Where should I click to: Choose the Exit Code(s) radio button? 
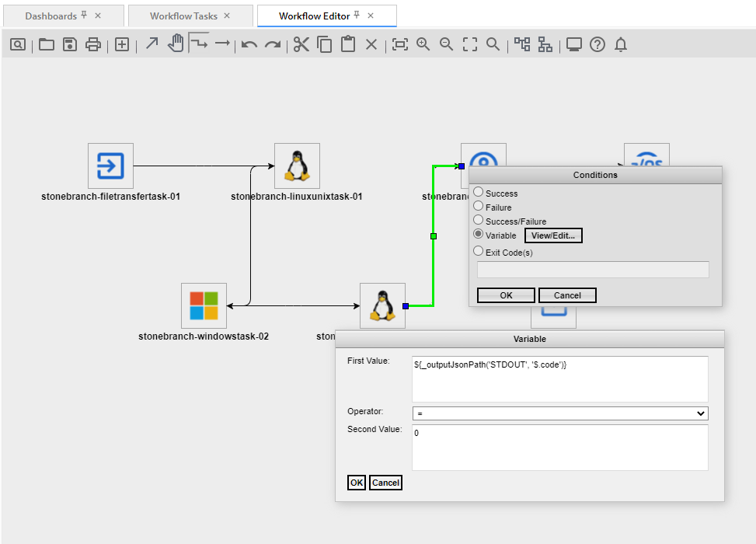[479, 251]
